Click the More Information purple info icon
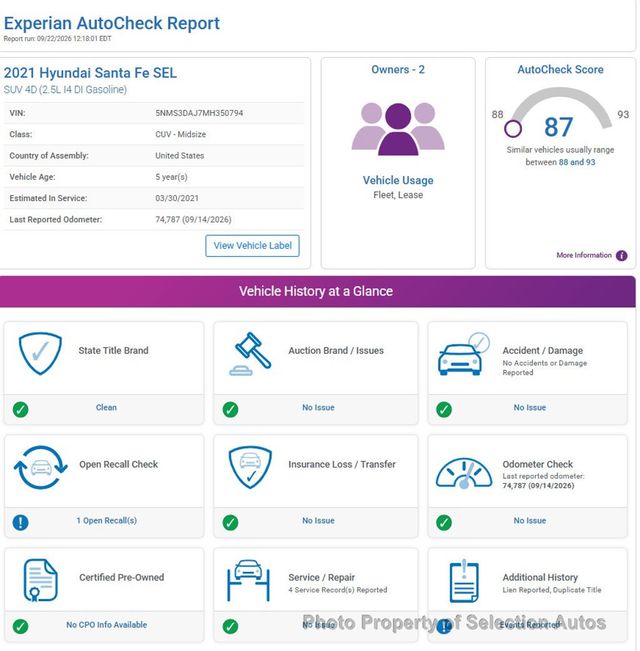Screen dimensions: 640x651 click(x=621, y=255)
